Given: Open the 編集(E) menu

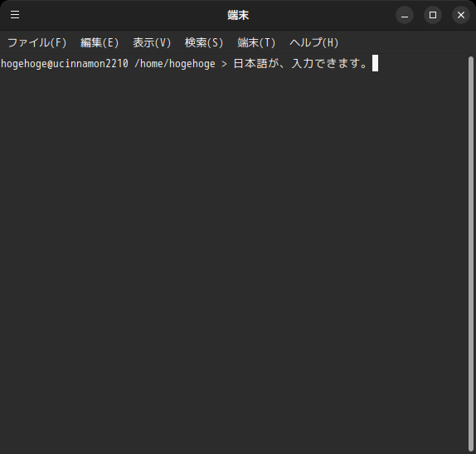Looking at the screenshot, I should point(100,42).
